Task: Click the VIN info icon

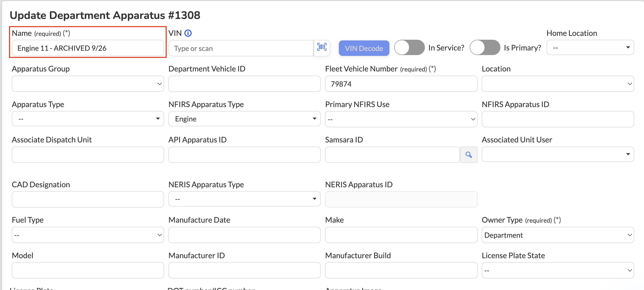Action: pos(188,33)
